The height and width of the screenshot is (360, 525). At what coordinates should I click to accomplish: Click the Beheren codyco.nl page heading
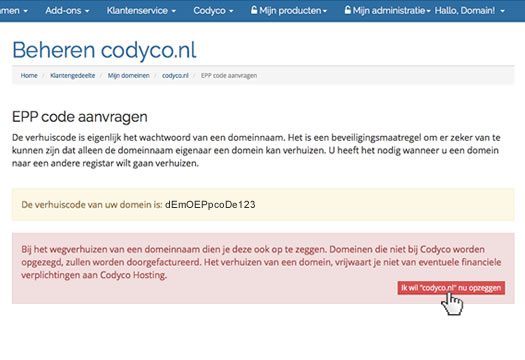tap(104, 50)
